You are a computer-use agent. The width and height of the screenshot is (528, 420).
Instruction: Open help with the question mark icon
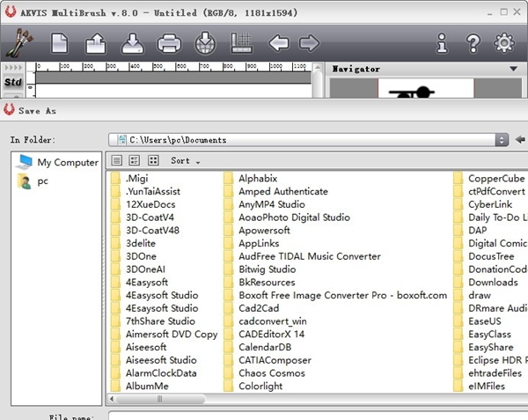(473, 43)
